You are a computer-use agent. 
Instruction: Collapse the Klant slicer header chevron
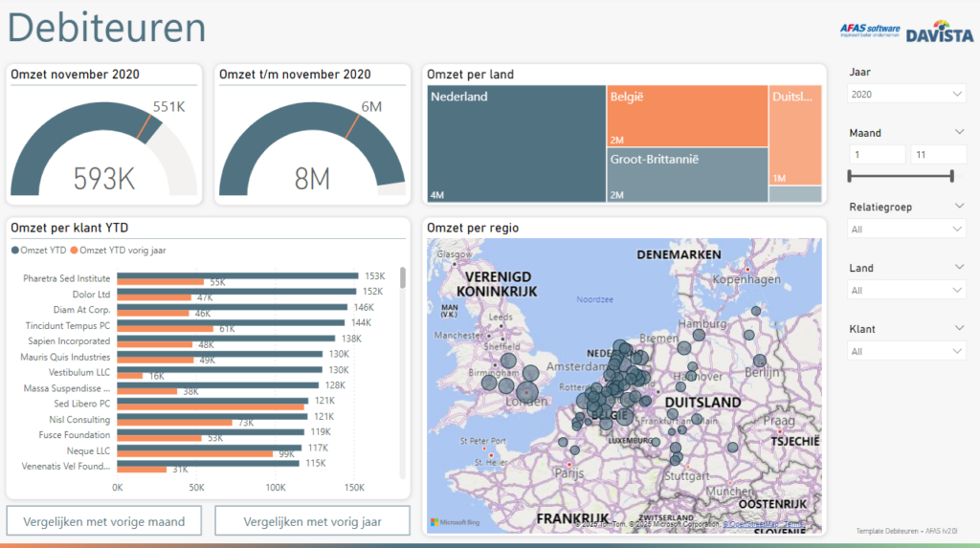(x=959, y=328)
